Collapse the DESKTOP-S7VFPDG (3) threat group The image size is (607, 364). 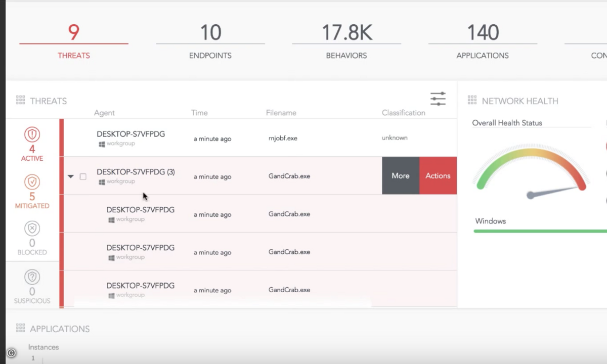click(x=71, y=176)
